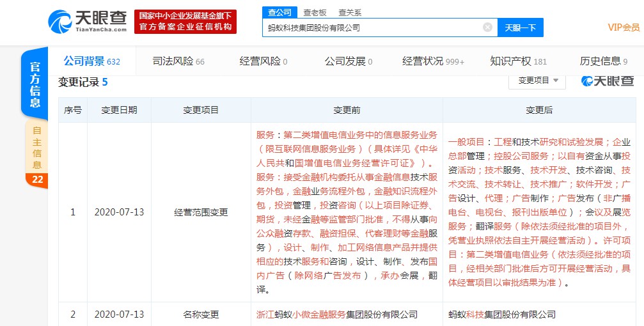
Task: Switch to the 查老板 search tab
Action: pos(315,13)
